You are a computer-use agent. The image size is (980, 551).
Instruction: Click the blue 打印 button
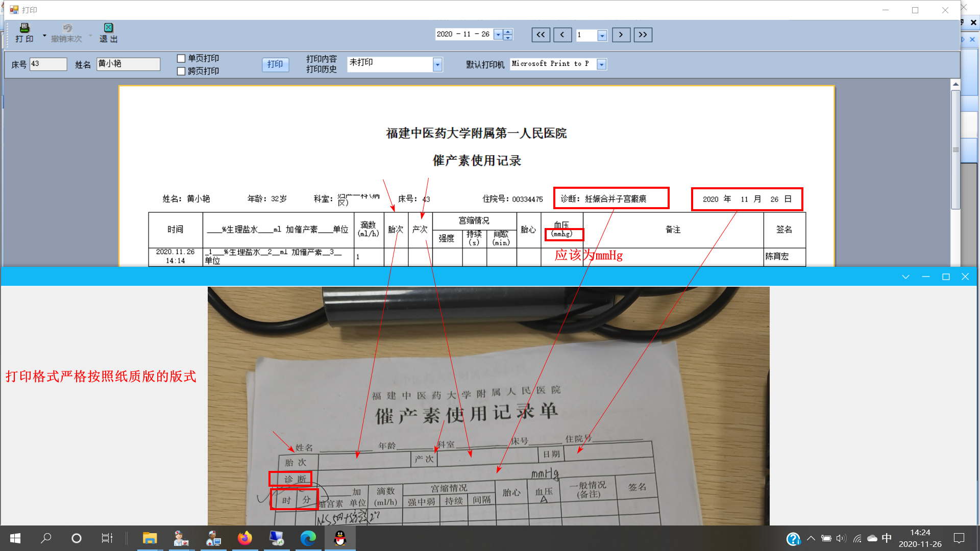click(x=275, y=65)
